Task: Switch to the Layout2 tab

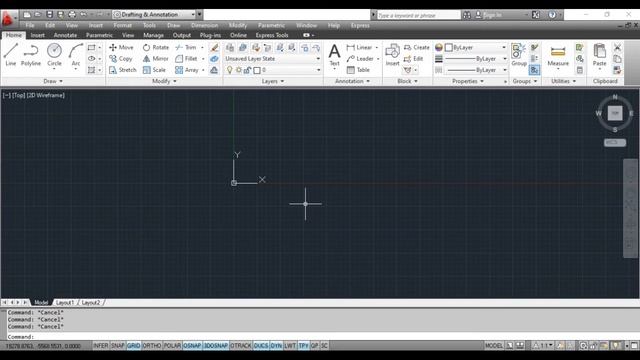Action: click(x=91, y=302)
